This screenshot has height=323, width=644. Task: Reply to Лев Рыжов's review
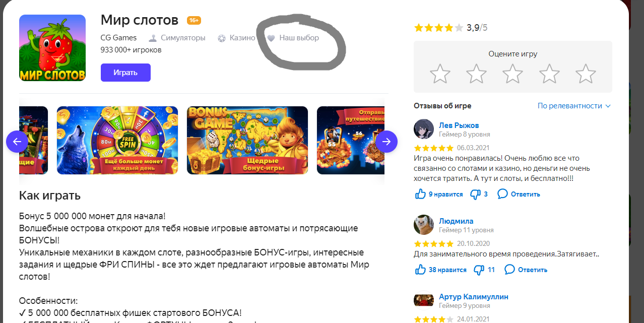519,194
